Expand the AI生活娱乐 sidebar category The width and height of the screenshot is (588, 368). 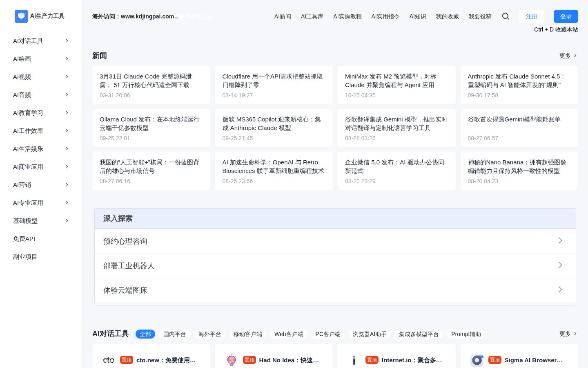(41, 149)
